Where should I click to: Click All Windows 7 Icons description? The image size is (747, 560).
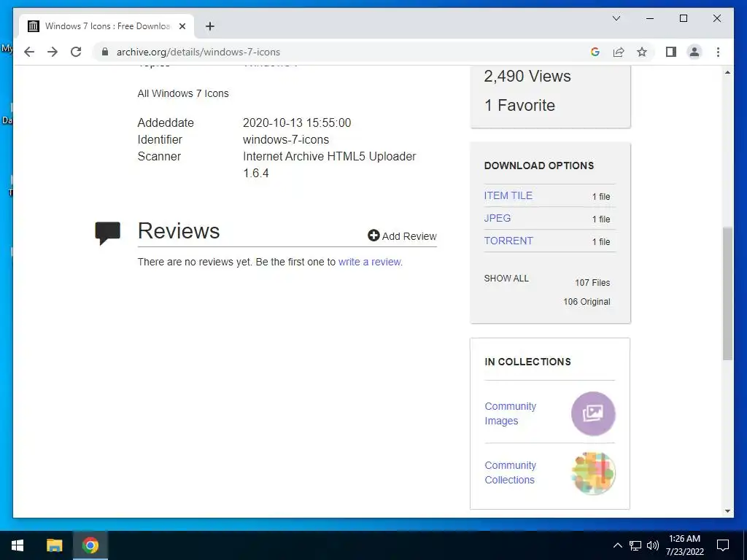pos(183,93)
